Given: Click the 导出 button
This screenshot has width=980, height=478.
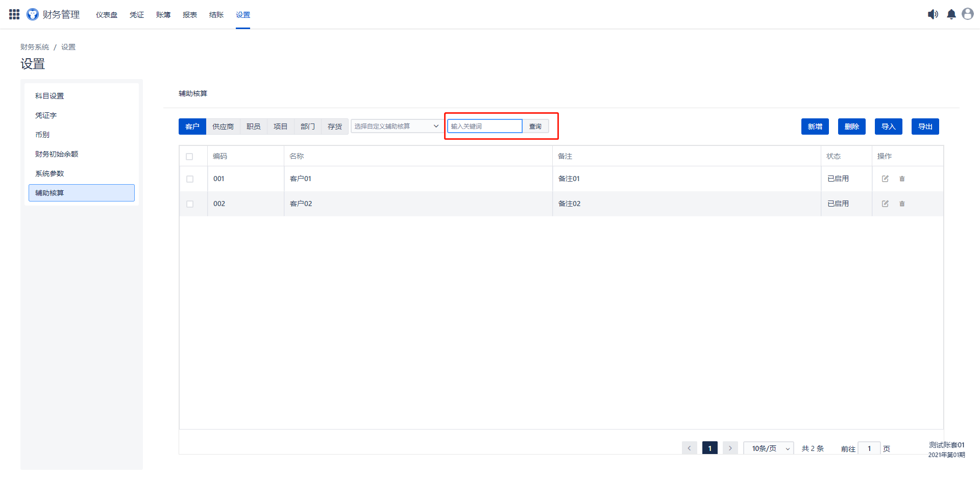Looking at the screenshot, I should 925,127.
